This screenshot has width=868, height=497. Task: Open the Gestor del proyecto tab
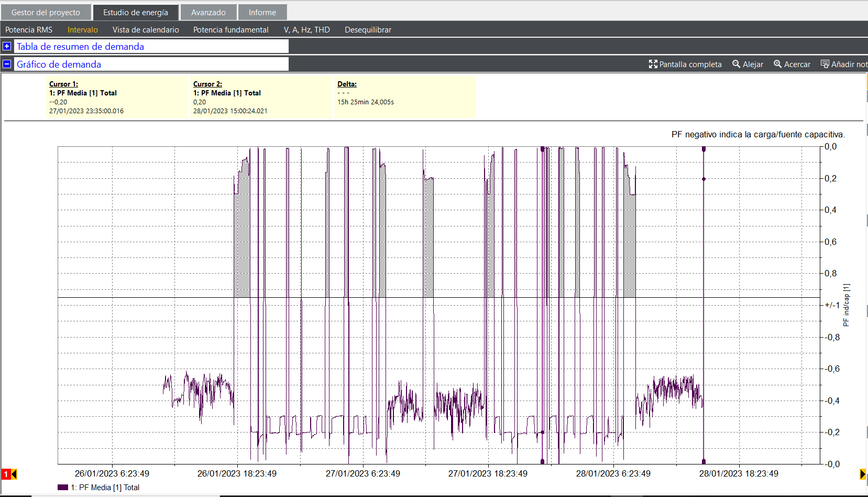coord(46,13)
